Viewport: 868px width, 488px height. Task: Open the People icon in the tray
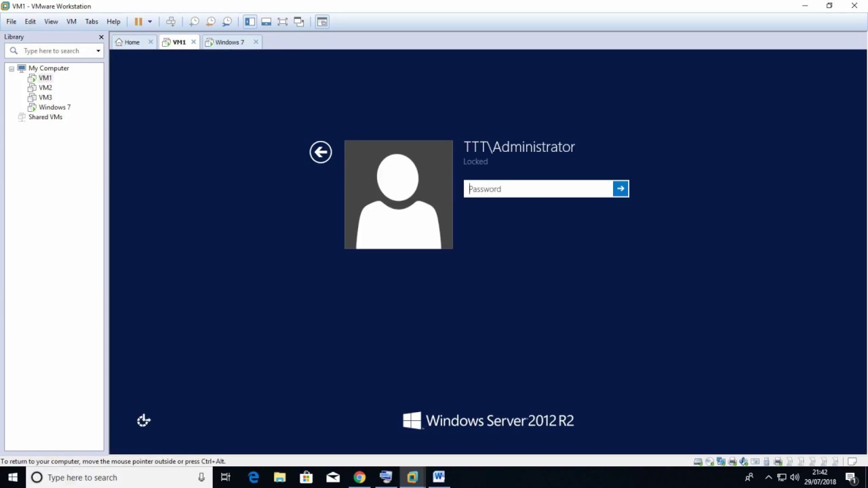click(x=749, y=477)
